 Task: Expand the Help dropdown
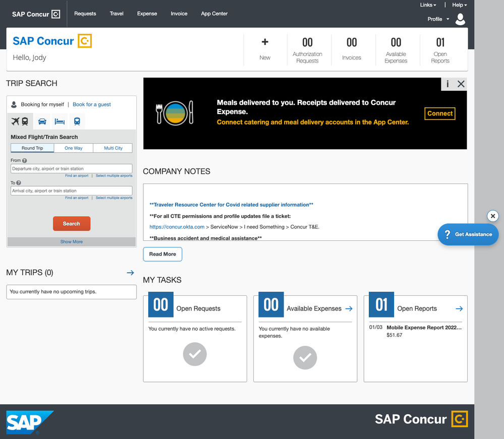pos(459,5)
